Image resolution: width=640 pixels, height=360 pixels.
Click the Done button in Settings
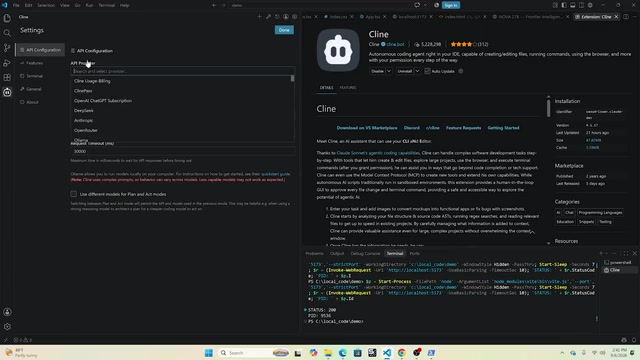[x=284, y=30]
